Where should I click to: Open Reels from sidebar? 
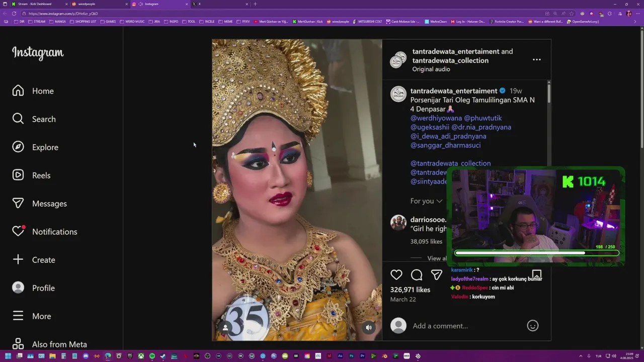coord(31,175)
